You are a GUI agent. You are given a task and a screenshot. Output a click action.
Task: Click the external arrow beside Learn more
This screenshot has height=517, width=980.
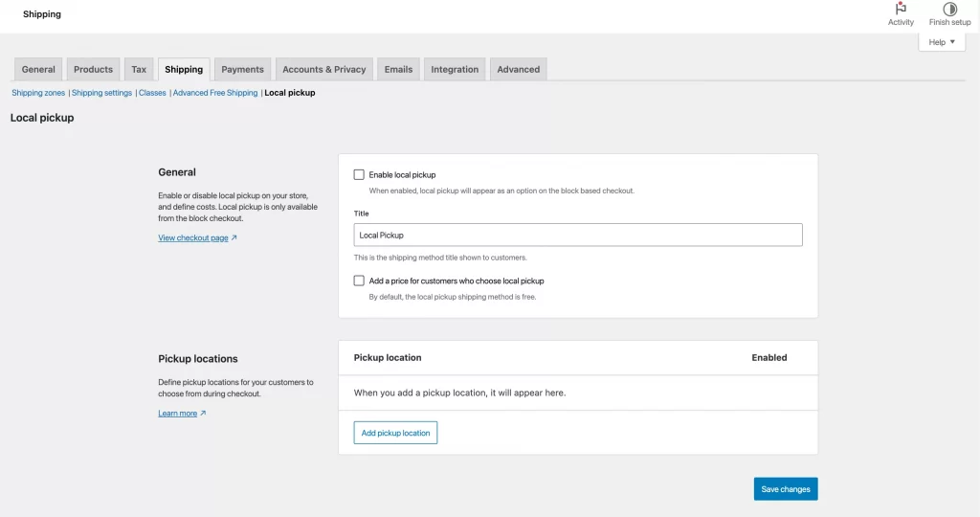click(203, 414)
